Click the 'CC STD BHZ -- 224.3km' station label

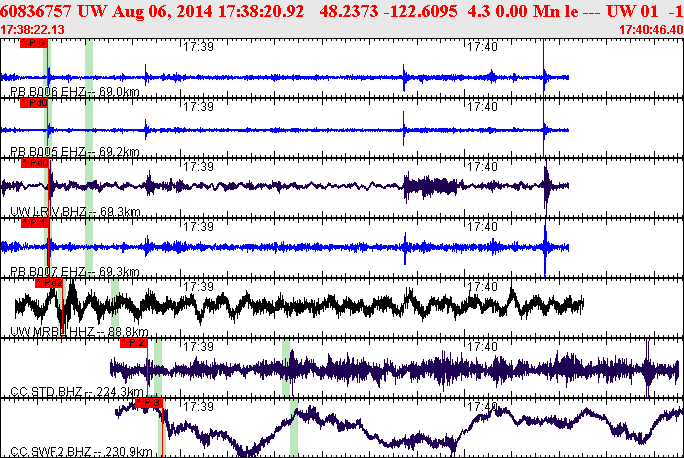click(x=76, y=392)
